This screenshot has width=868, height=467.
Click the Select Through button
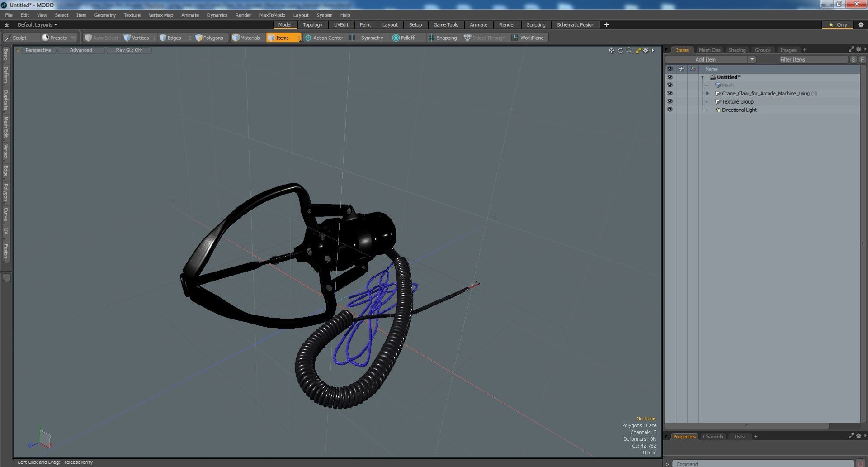coord(484,38)
